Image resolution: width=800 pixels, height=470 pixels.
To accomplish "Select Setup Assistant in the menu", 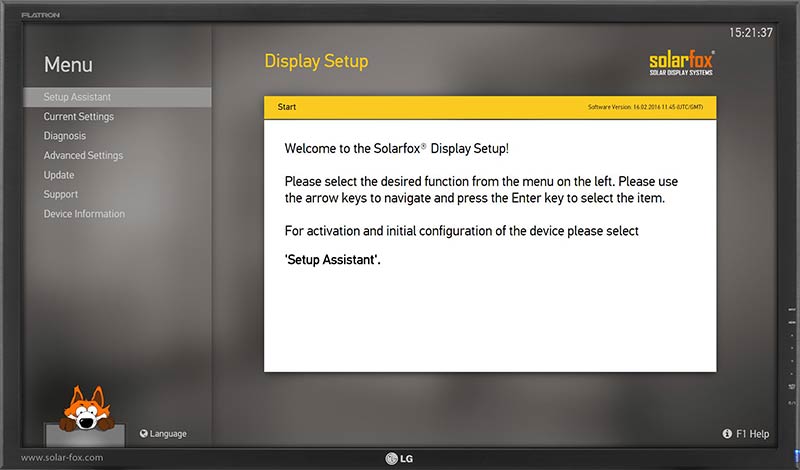I will [x=117, y=97].
